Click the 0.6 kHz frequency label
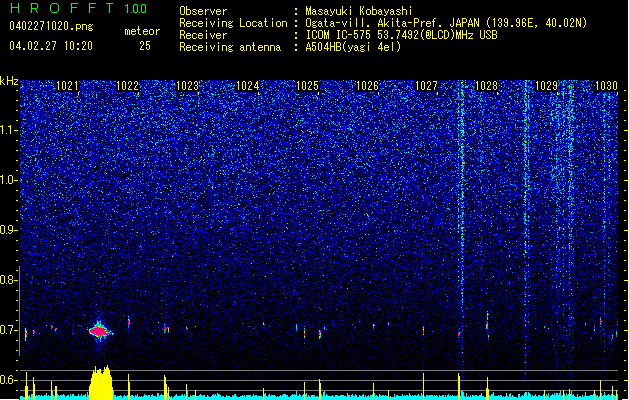Viewport: 629px width, 400px height. [x=9, y=380]
